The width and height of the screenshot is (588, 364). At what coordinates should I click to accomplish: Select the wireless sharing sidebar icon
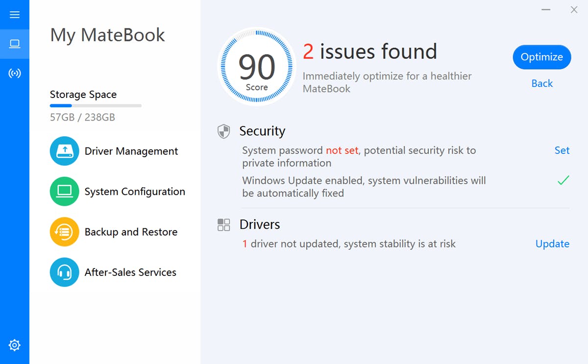click(x=15, y=73)
